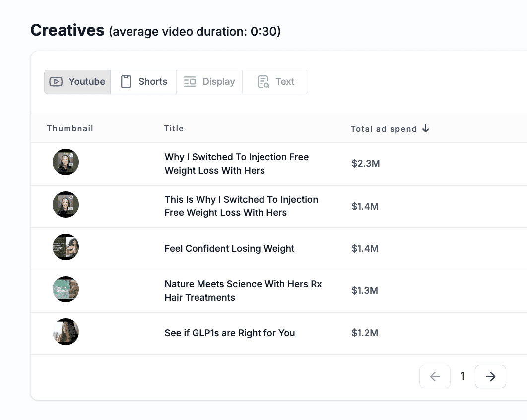Click the sort arrow beside Total ad spend
This screenshot has width=527, height=420.
[x=425, y=128]
